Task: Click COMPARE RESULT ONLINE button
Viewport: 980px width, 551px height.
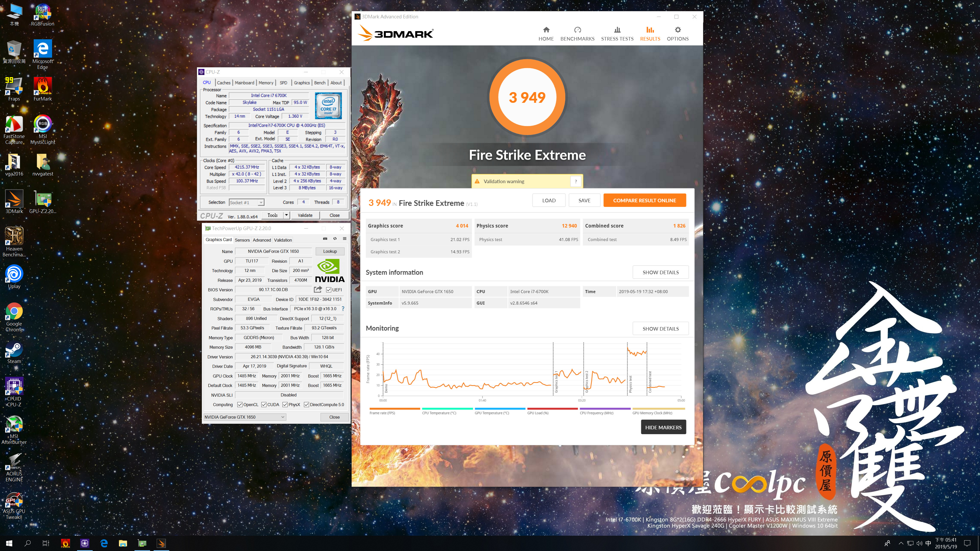Action: coord(644,201)
